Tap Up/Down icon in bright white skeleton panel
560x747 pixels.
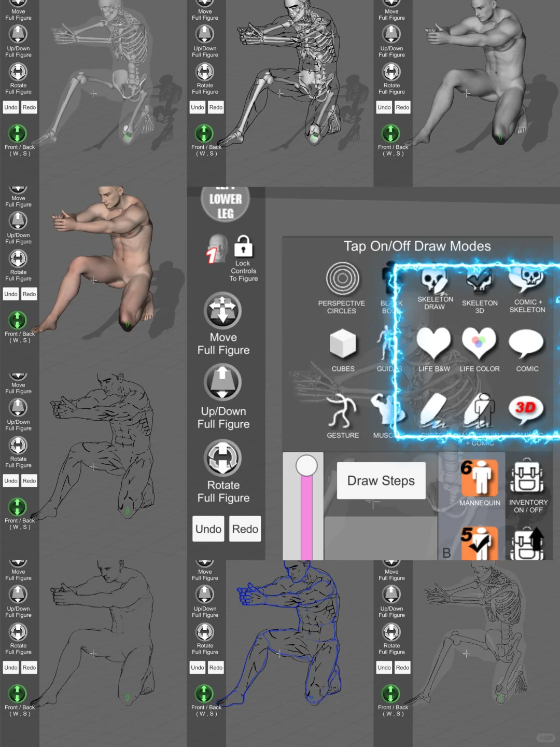204,34
